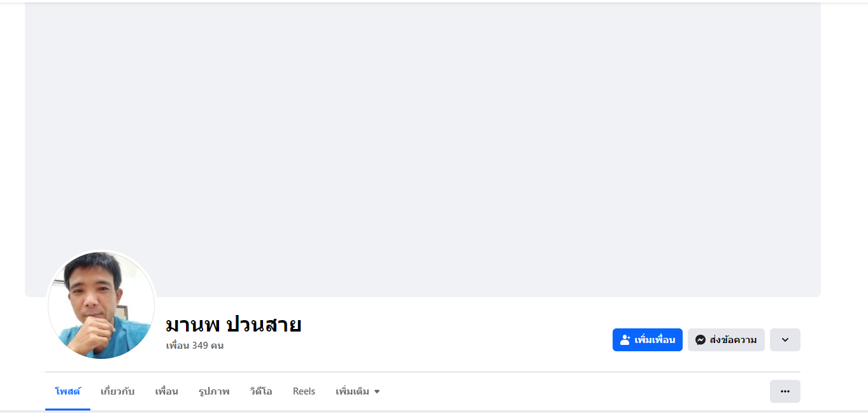Open มานพ ปวนสาย's profile picture
The image size is (868, 413).
101,305
